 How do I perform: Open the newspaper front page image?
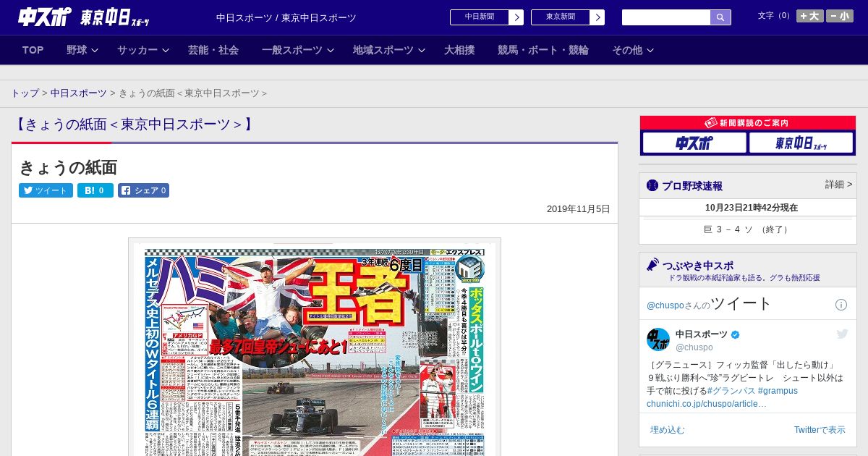pos(315,347)
